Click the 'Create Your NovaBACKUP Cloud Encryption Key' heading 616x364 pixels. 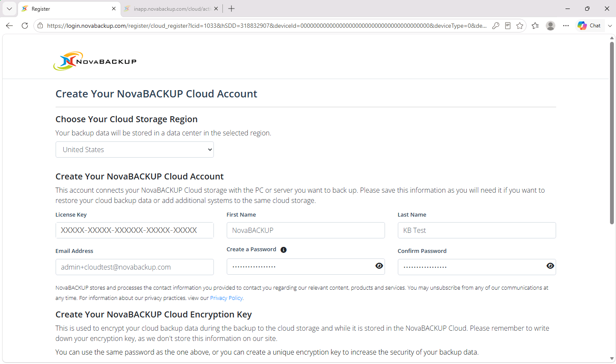154,314
